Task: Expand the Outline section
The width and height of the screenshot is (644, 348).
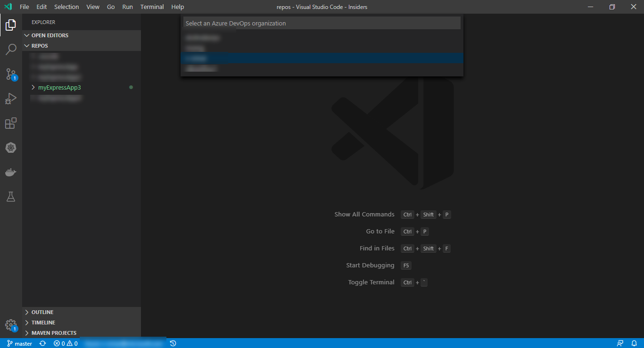Action: click(82, 312)
